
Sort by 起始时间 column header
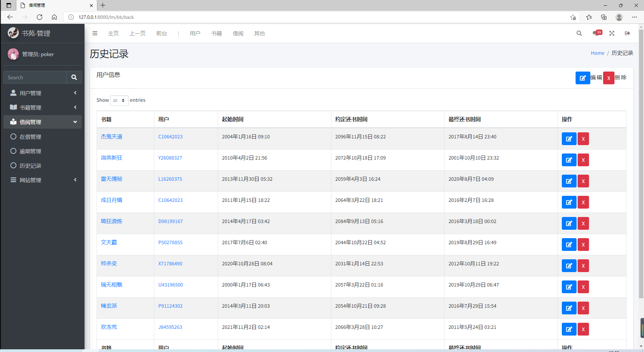click(x=274, y=119)
